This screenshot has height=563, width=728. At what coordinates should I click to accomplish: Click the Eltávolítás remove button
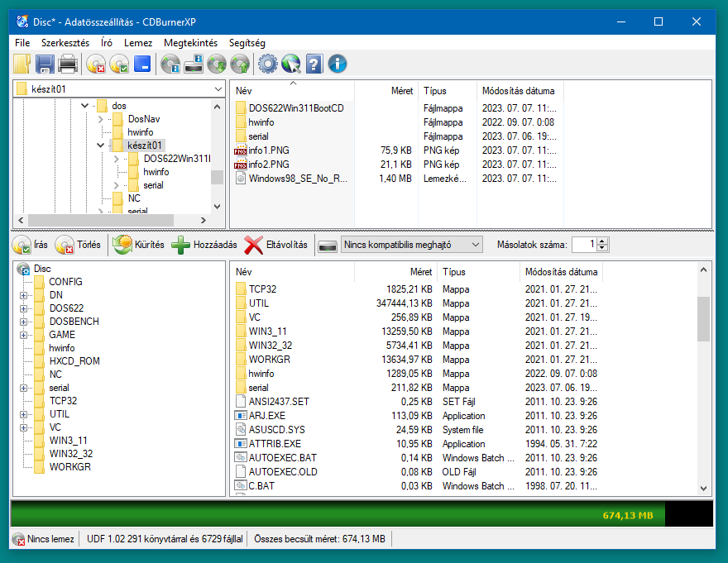[x=275, y=245]
